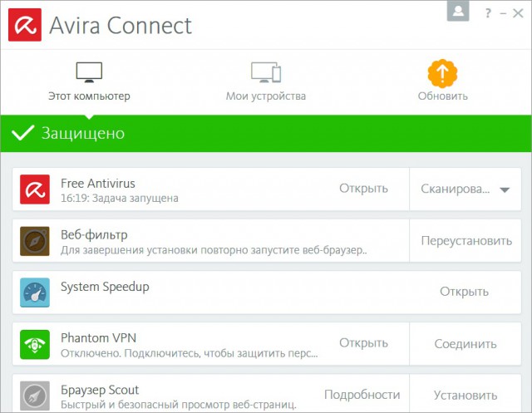The height and width of the screenshot is (413, 532).
Task: Click the Avira red umbrella logo
Action: pyautogui.click(x=25, y=25)
